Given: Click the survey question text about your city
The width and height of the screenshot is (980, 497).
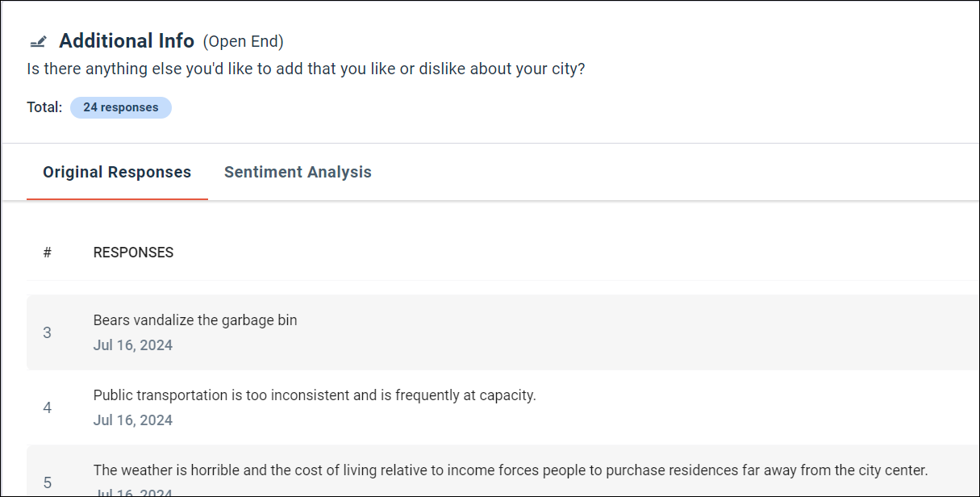Looking at the screenshot, I should (306, 69).
